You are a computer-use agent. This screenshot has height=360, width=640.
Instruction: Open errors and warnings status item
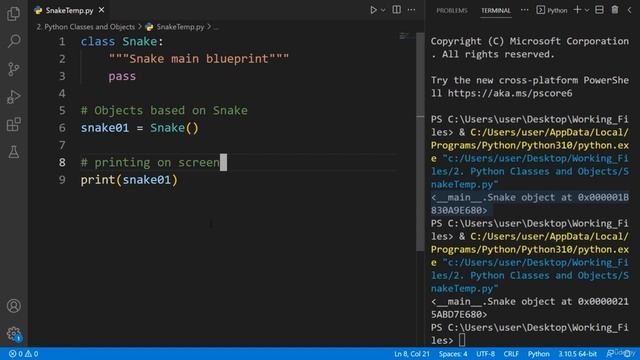(24, 354)
